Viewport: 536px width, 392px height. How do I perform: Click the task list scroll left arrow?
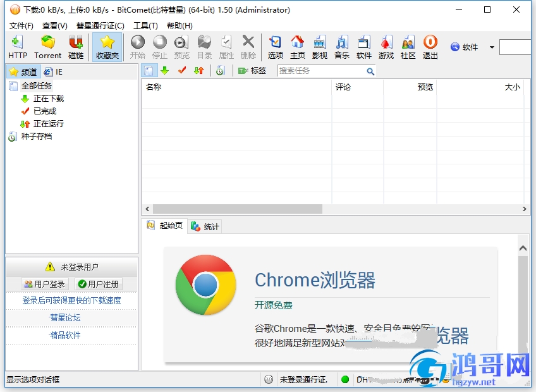coord(147,209)
